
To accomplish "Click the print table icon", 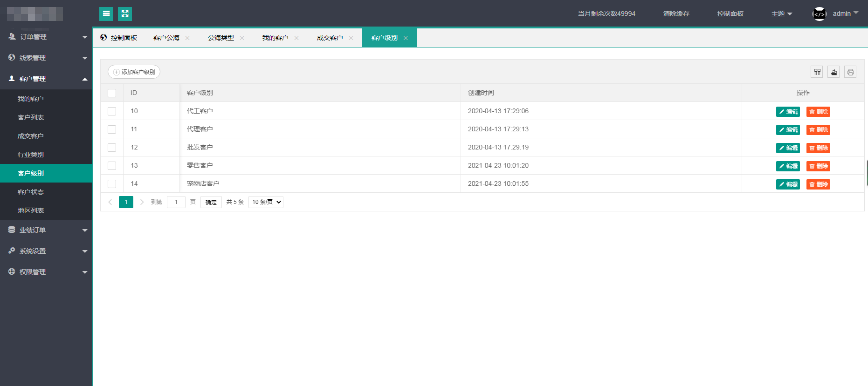I will tap(850, 72).
